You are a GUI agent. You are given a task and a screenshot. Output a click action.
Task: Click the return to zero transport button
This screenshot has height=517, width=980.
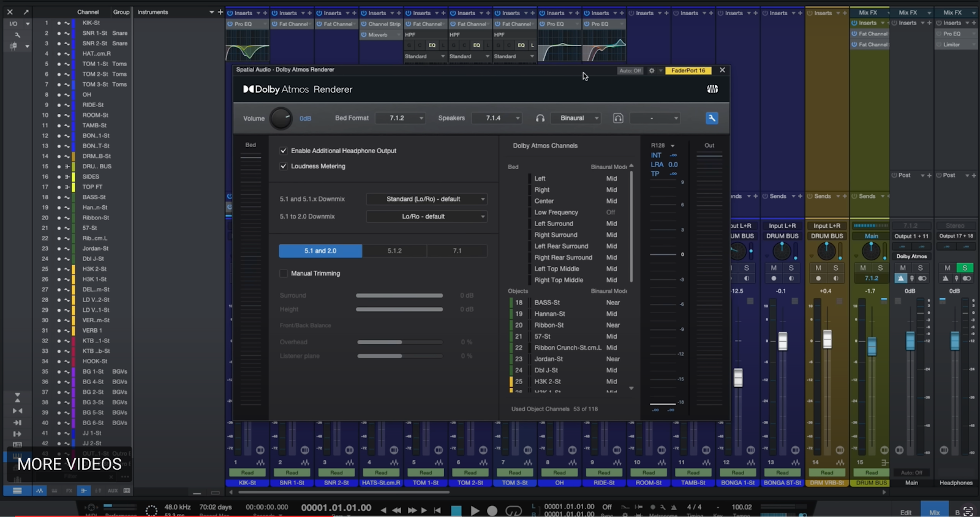pos(437,510)
